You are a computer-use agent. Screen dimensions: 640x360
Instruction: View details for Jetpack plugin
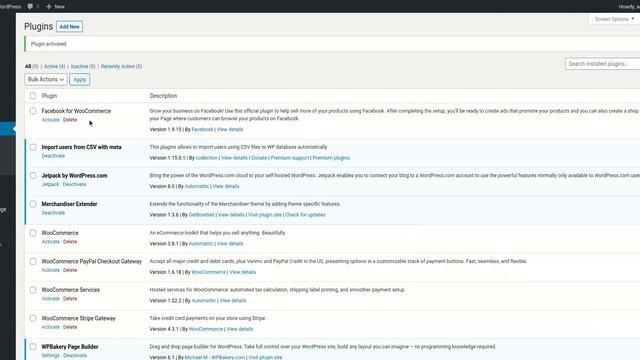[x=226, y=187]
